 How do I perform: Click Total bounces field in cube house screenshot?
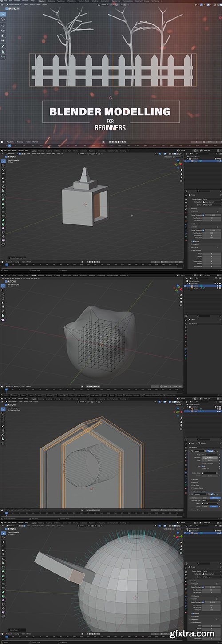coord(211,254)
